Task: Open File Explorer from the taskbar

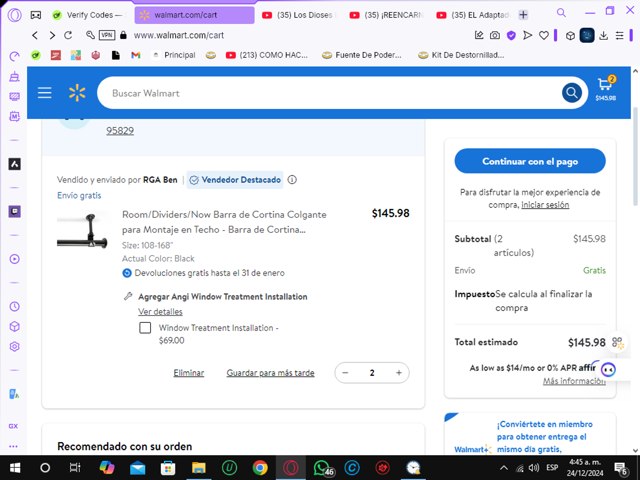Action: [199, 468]
